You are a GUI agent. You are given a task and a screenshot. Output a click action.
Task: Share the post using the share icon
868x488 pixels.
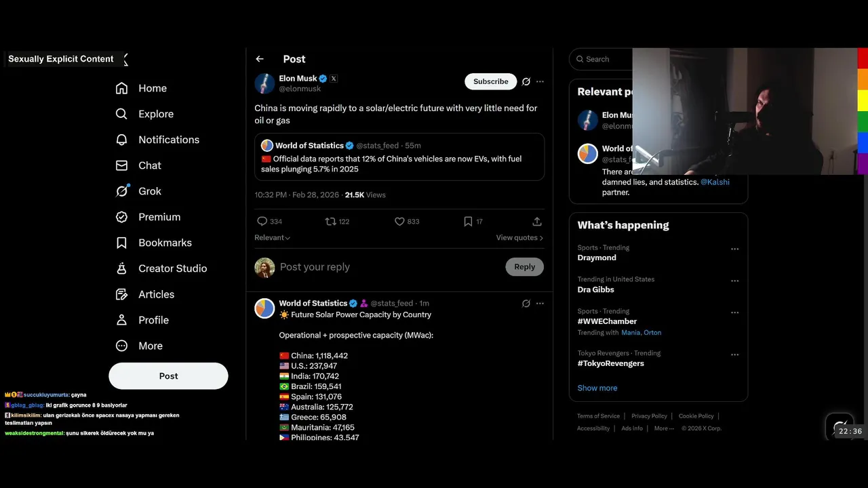537,222
